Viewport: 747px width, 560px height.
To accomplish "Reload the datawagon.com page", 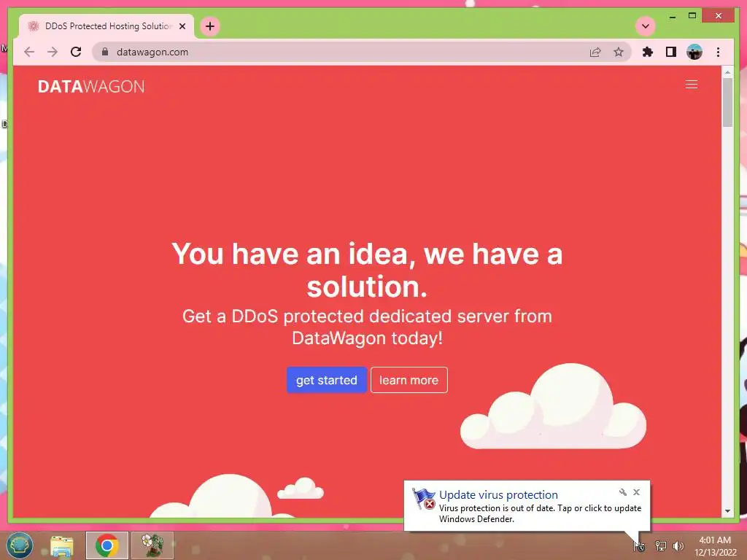I will point(76,52).
